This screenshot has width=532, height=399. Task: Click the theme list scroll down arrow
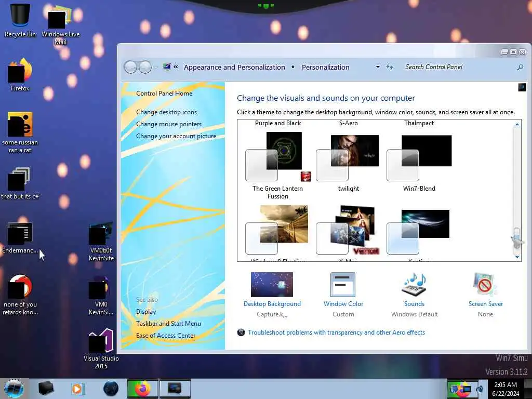point(517,257)
